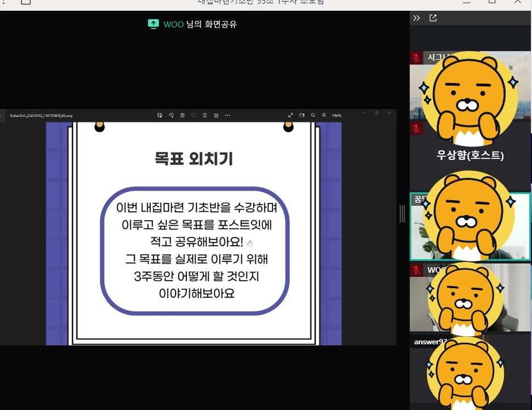Click the line '3주동안 어떻게 할 것인지'
The width and height of the screenshot is (532, 410).
point(197,276)
